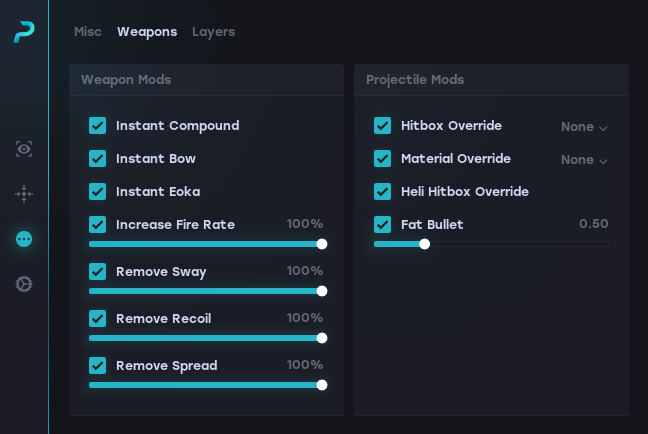Image resolution: width=648 pixels, height=434 pixels.
Task: Select the Weapons tab
Action: point(147,32)
